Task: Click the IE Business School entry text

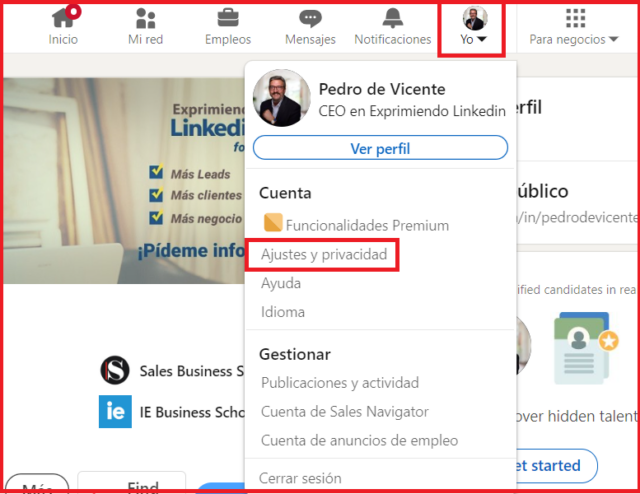Action: click(192, 412)
